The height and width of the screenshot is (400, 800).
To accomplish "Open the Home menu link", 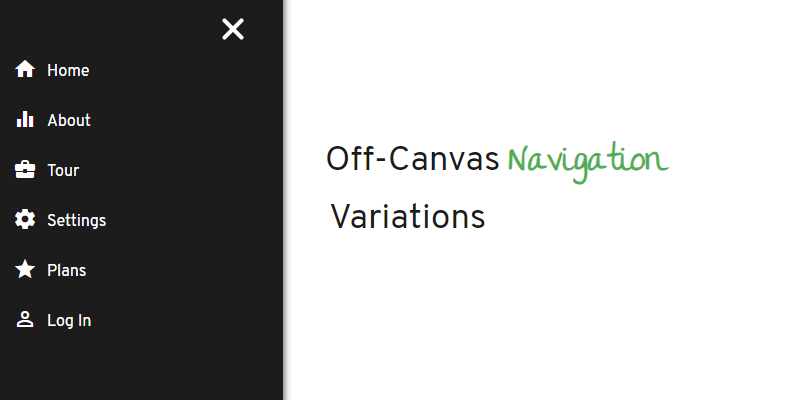I will [68, 70].
